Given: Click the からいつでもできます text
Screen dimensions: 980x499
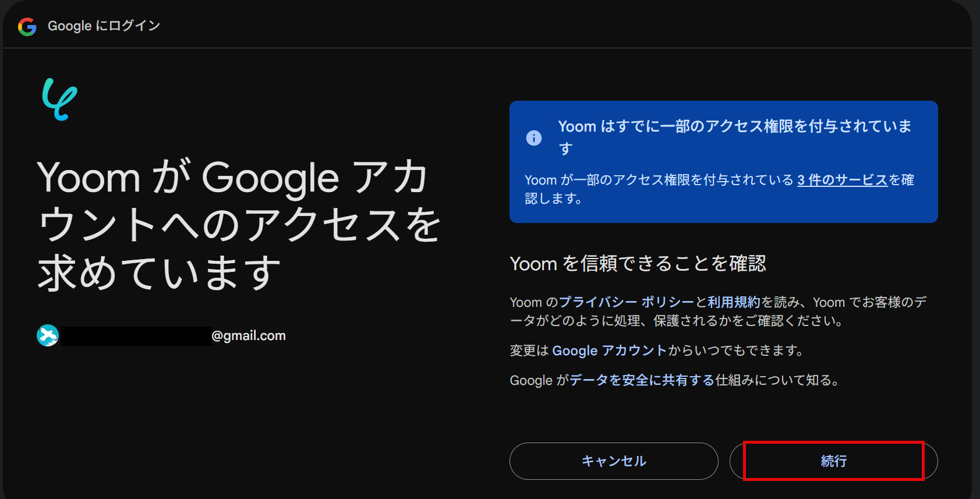Looking at the screenshot, I should [x=735, y=351].
